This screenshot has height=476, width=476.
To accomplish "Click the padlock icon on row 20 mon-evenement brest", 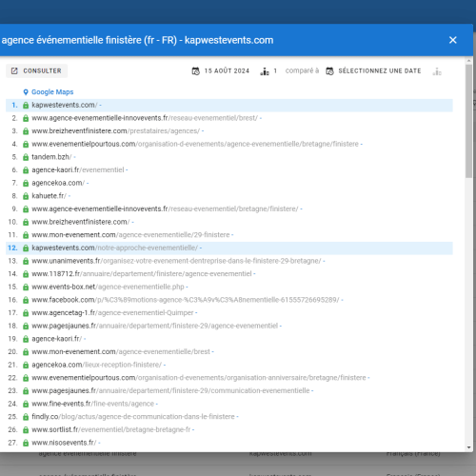I will point(26,352).
